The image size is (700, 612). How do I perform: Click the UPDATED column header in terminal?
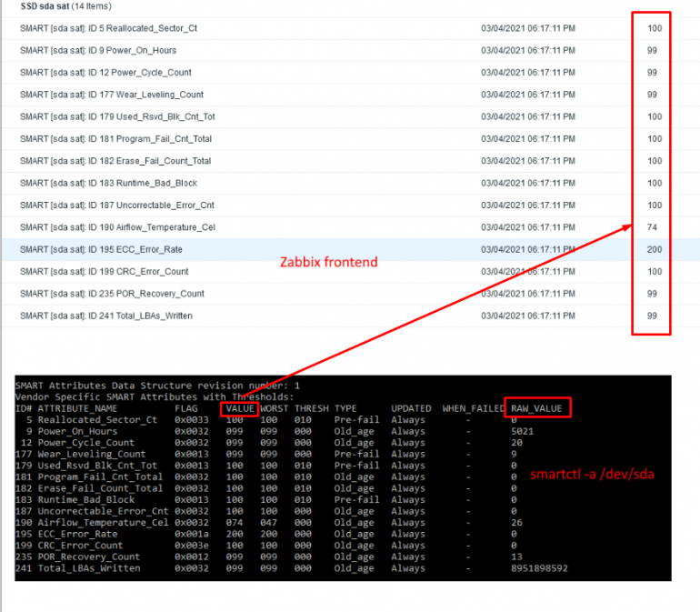coord(411,408)
